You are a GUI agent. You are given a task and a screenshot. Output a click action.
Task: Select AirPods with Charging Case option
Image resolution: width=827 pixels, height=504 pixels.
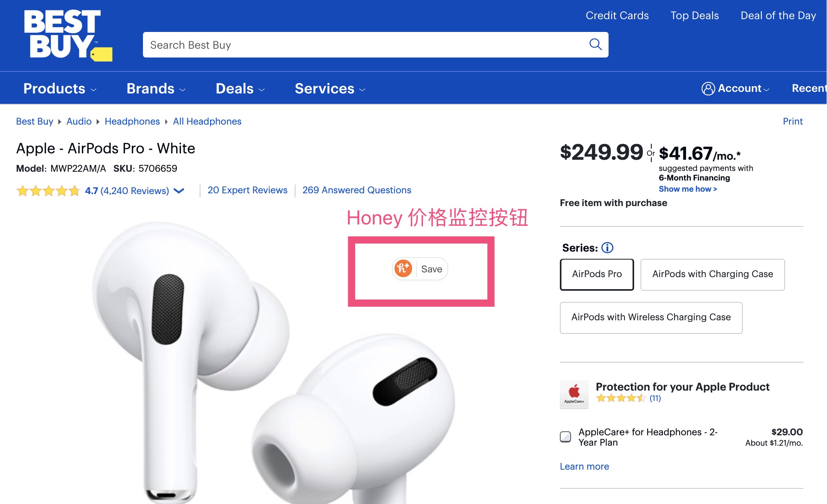pyautogui.click(x=712, y=274)
